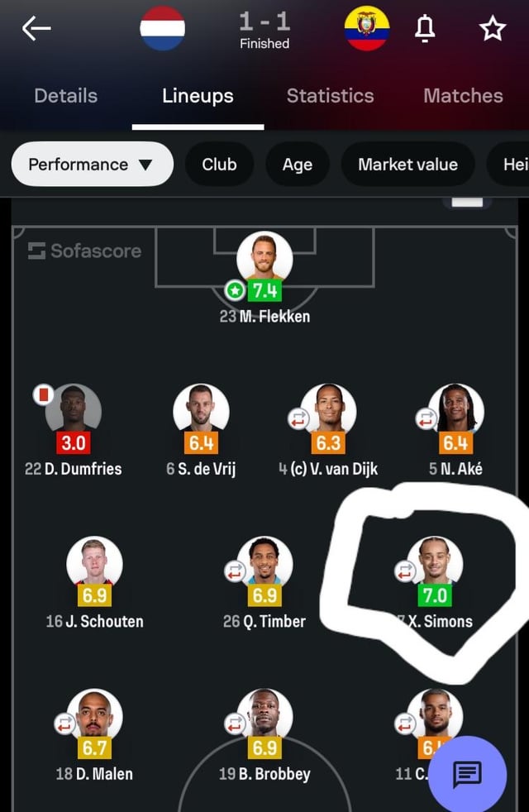Screen dimensions: 529x812
Task: Tap the substitution icon beside N. Aké
Action: coord(427,418)
